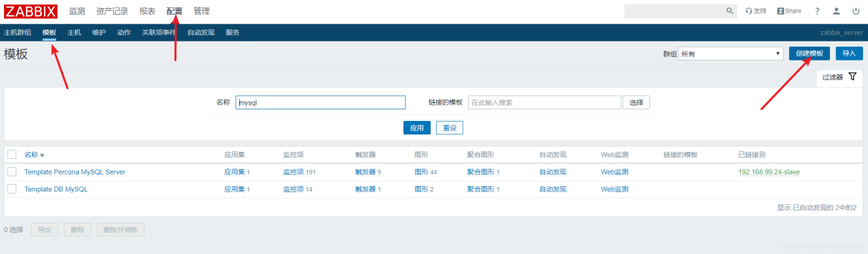Click the 导入 button
The height and width of the screenshot is (254, 868).
(x=849, y=54)
